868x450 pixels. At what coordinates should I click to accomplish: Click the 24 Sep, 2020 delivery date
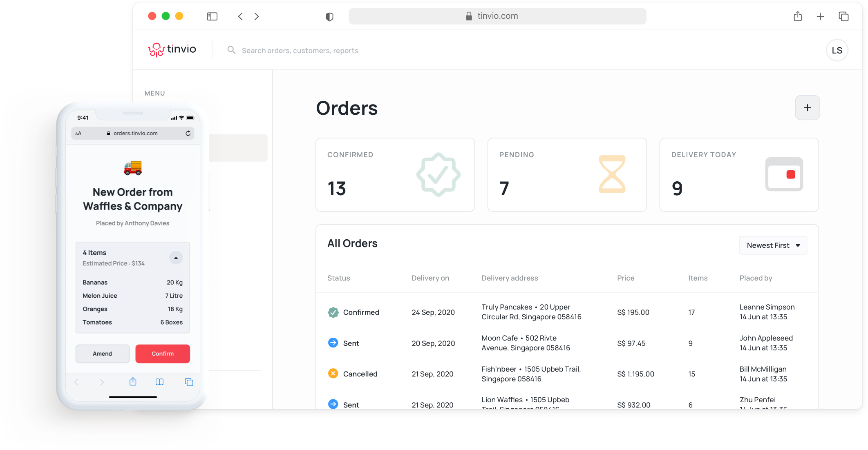[433, 312]
